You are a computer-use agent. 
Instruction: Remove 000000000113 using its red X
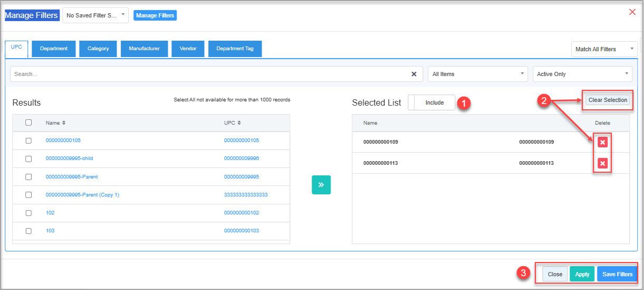pyautogui.click(x=603, y=163)
